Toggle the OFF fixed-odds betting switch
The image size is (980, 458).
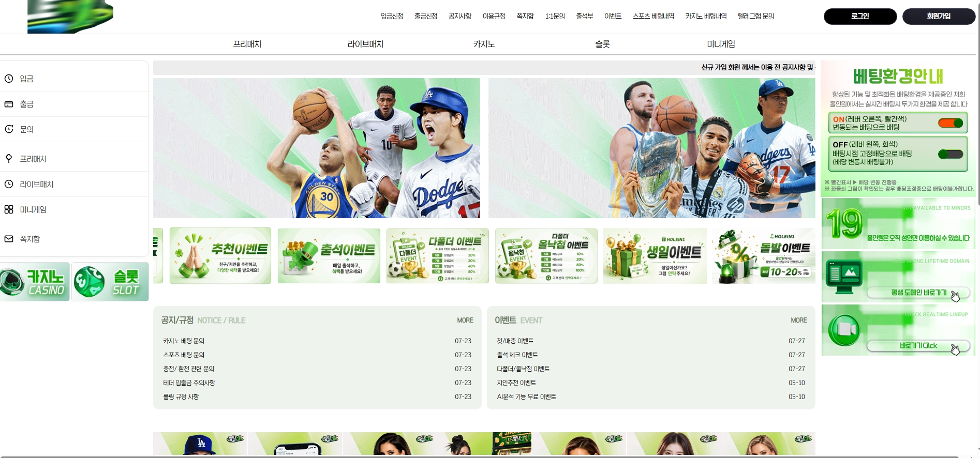951,154
